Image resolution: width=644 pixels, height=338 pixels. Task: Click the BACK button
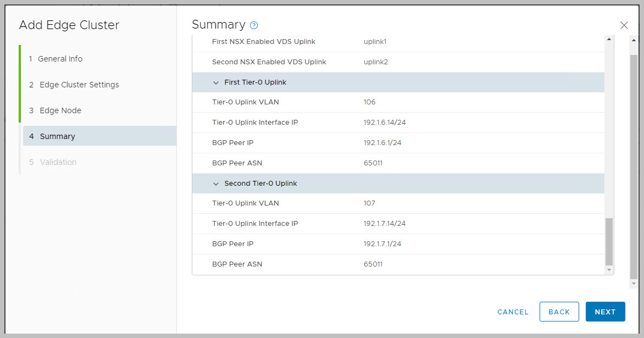(559, 312)
